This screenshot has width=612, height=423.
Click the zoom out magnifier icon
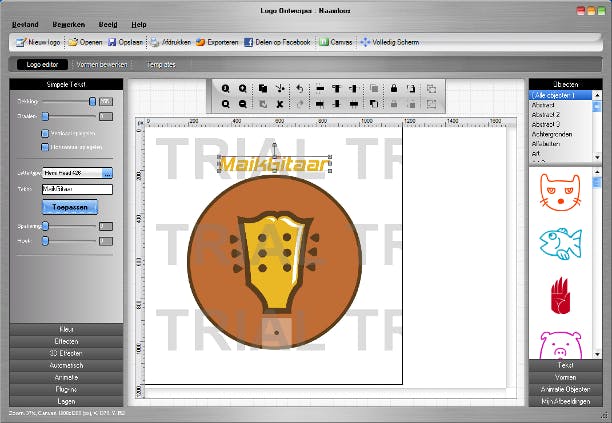pos(243,104)
